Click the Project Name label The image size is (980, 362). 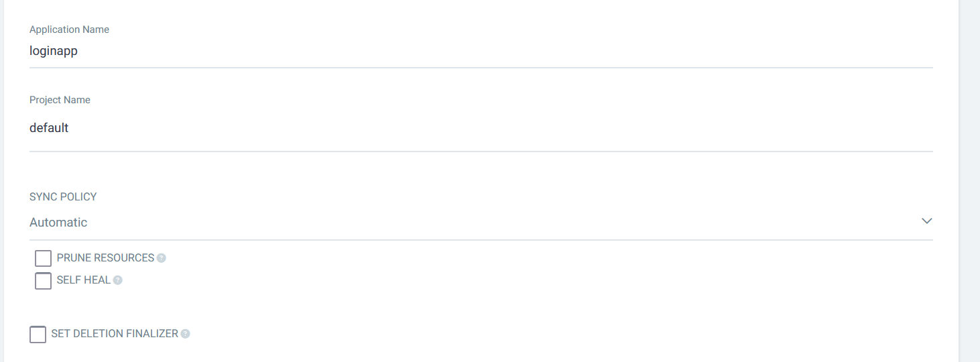(60, 100)
